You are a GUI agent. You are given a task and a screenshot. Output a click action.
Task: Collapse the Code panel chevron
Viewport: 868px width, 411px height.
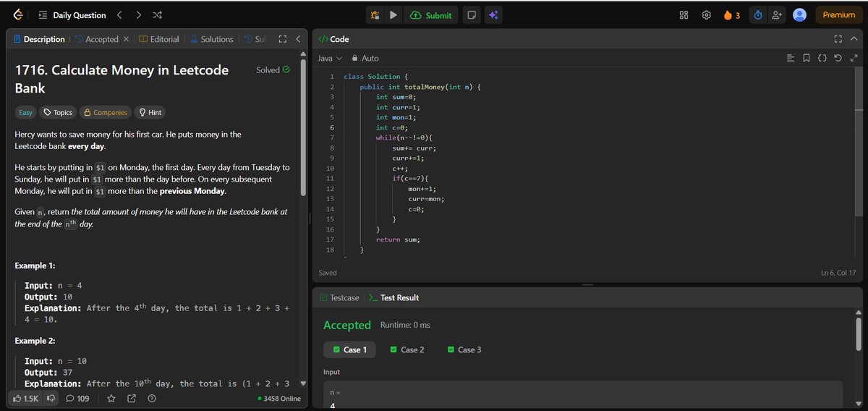coord(854,39)
